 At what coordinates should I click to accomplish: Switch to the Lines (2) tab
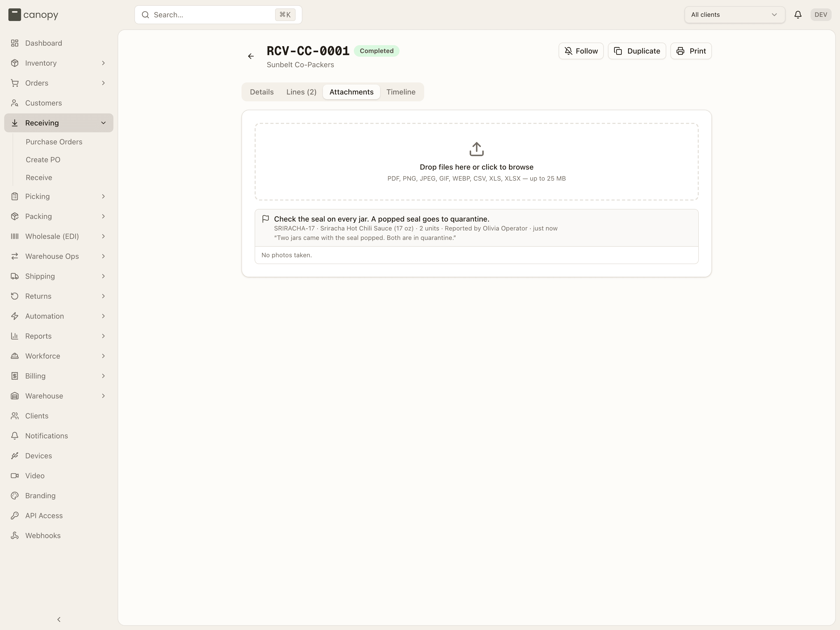pos(301,92)
